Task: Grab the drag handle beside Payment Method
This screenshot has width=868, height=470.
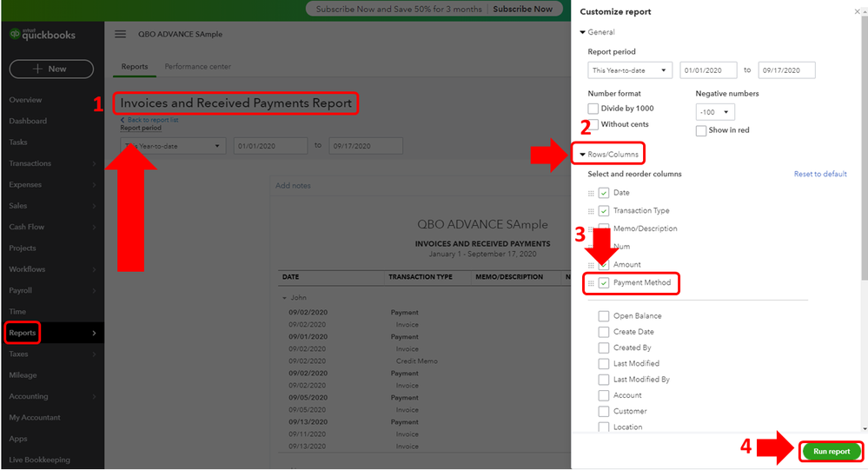Action: [591, 283]
